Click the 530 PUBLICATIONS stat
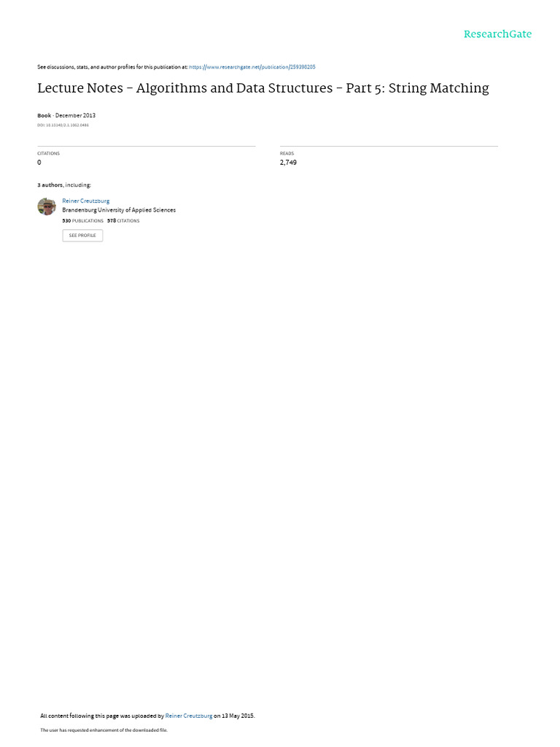 click(x=83, y=221)
